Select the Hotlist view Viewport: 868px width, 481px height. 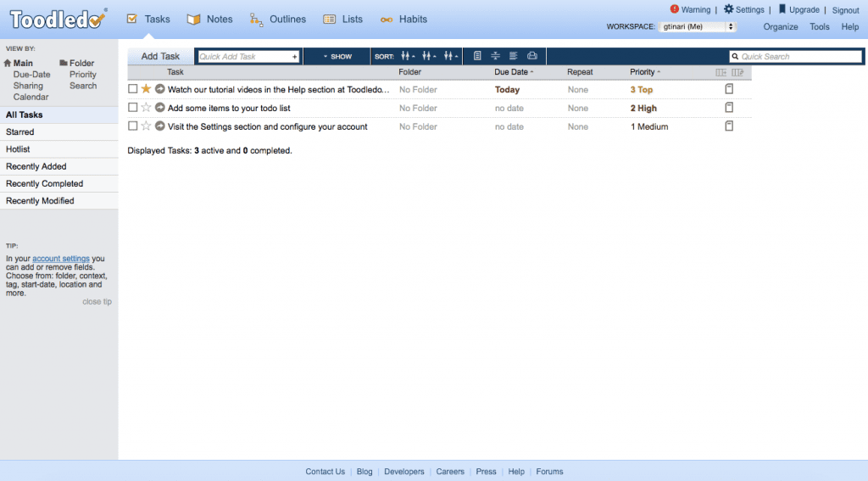pyautogui.click(x=58, y=149)
